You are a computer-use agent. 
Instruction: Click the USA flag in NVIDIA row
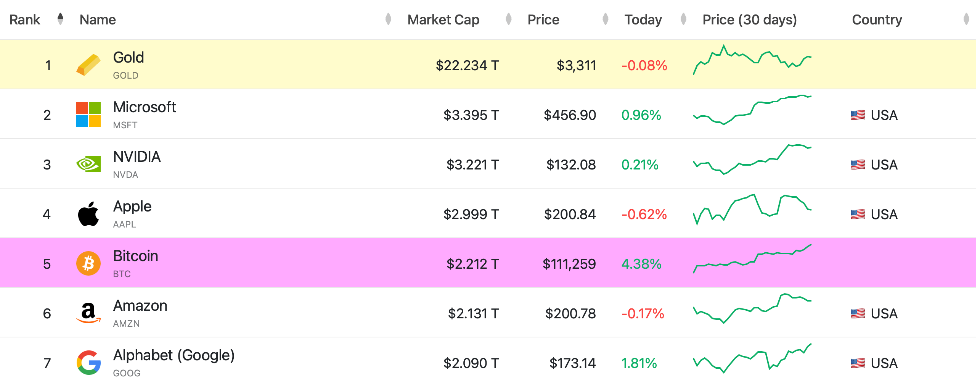pyautogui.click(x=858, y=165)
